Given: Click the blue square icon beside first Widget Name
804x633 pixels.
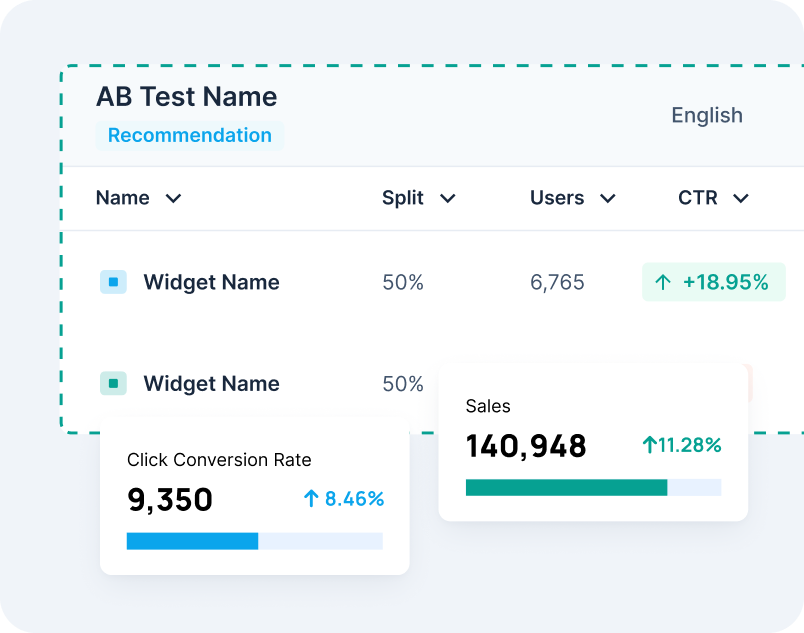Looking at the screenshot, I should (113, 283).
